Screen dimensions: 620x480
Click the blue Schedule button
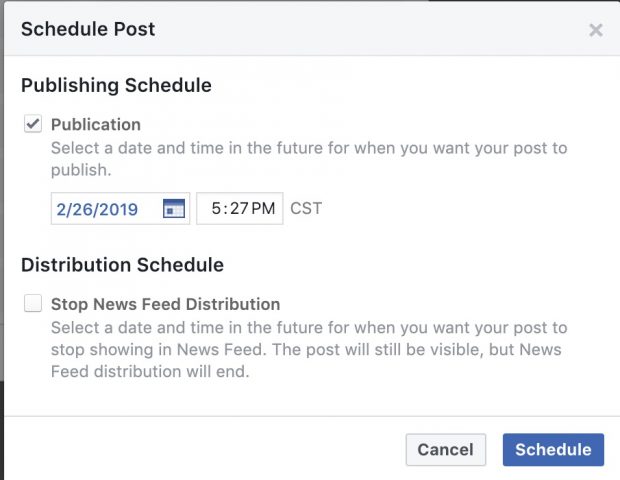[553, 450]
